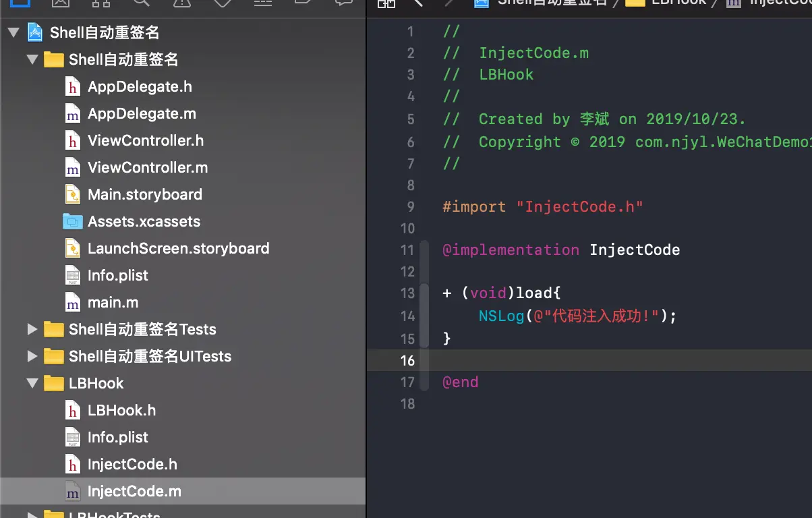
Task: Collapse the root project disclosure triangle
Action: tap(13, 32)
